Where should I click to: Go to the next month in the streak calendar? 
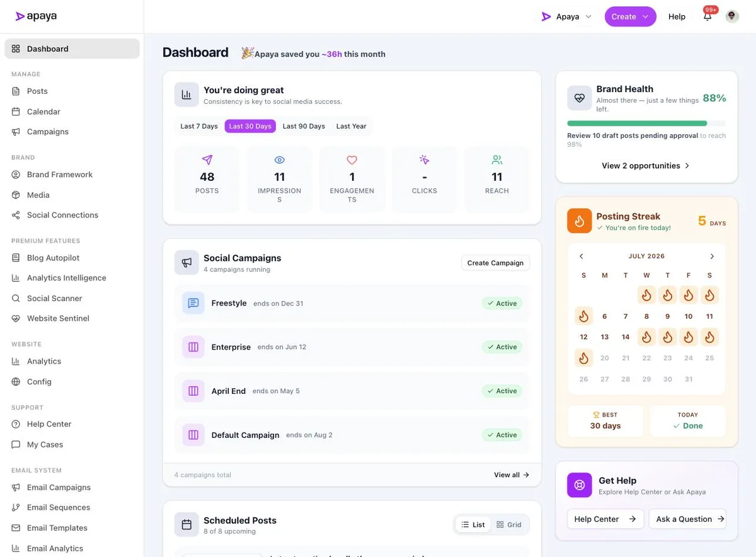coord(712,256)
